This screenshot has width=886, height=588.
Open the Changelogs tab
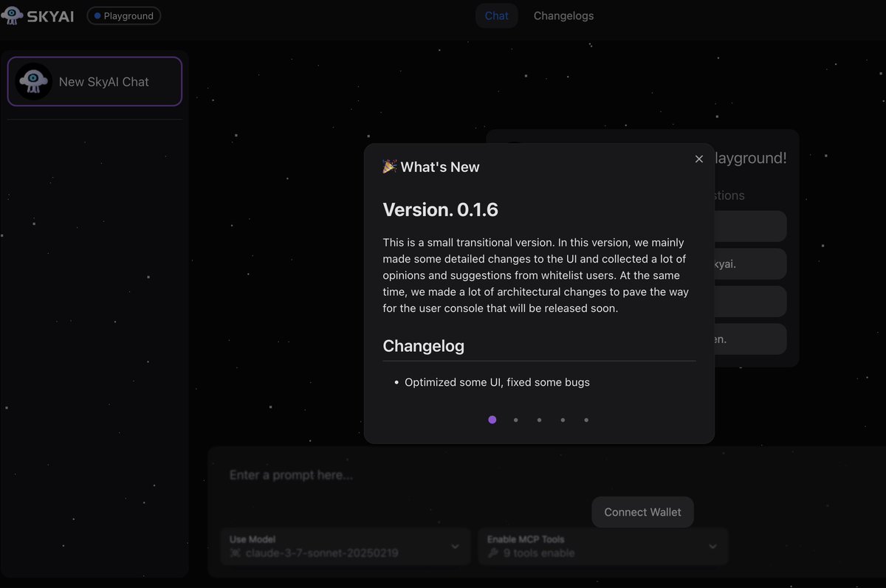tap(563, 15)
